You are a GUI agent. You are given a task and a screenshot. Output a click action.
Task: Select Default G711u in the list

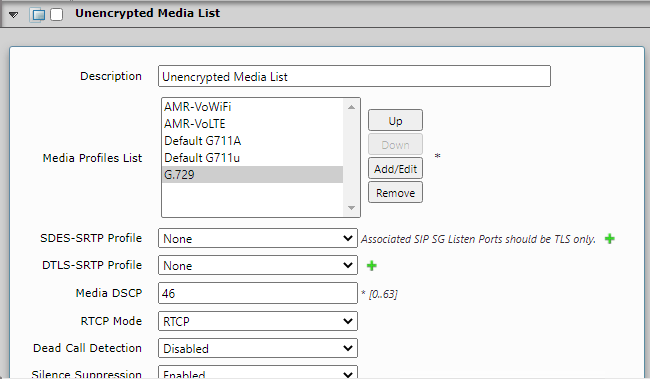coord(253,158)
